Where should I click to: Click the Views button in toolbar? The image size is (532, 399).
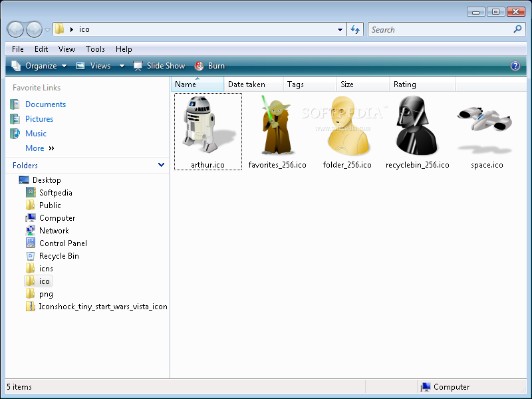(94, 66)
